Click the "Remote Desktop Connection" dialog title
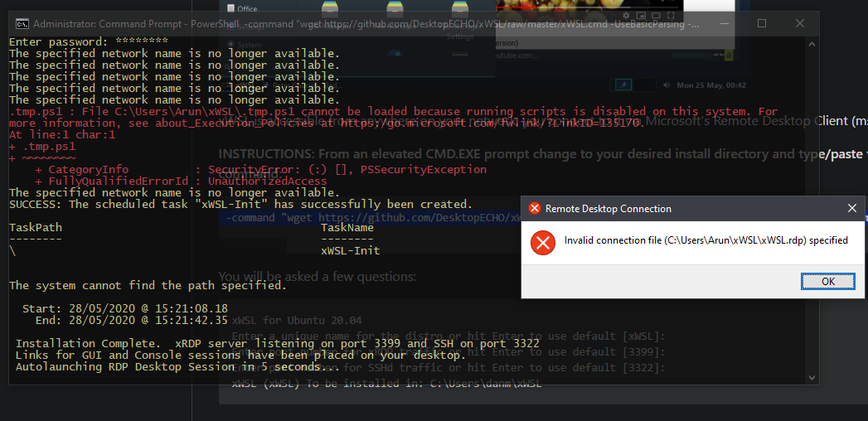This screenshot has height=421, width=868. (x=609, y=209)
